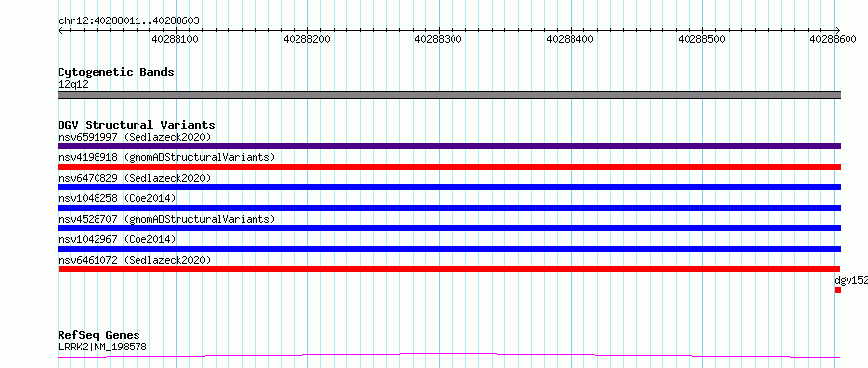The image size is (868, 368).
Task: Click the chr12:40288011..40288603 coordinate label
Action: (129, 21)
